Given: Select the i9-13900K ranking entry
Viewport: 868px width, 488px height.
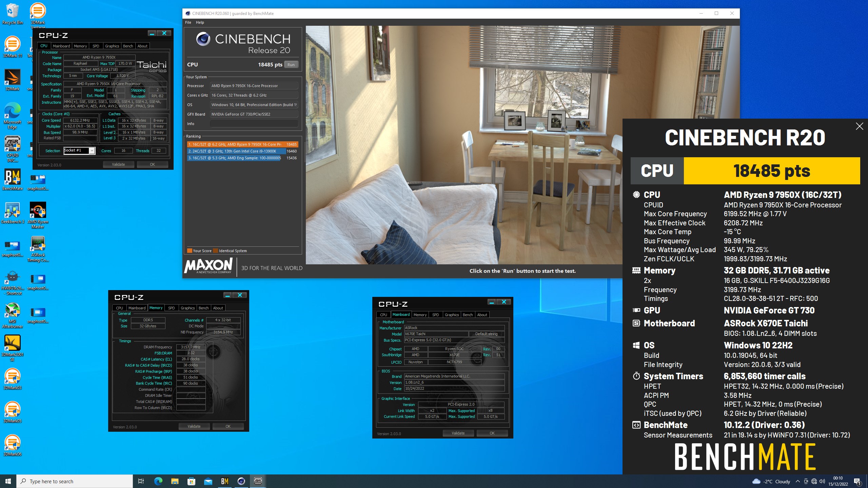Looking at the screenshot, I should coord(242,151).
